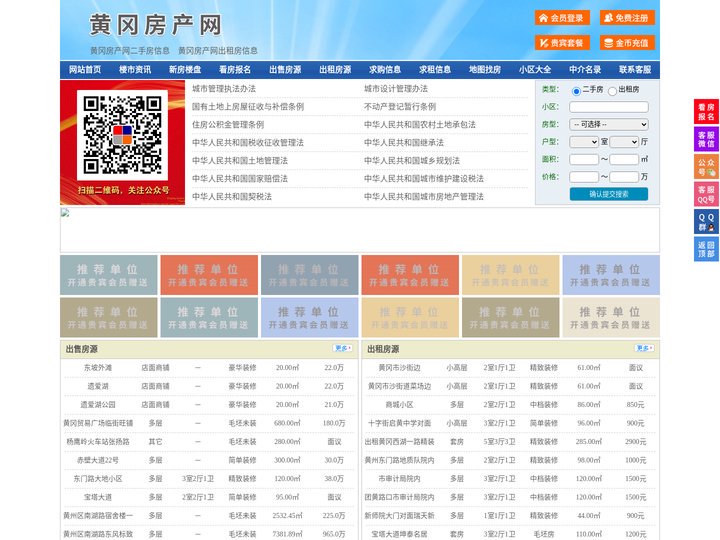The height and width of the screenshot is (540, 720).
Task: Open the 商城小区 rental listing
Action: coord(399,405)
